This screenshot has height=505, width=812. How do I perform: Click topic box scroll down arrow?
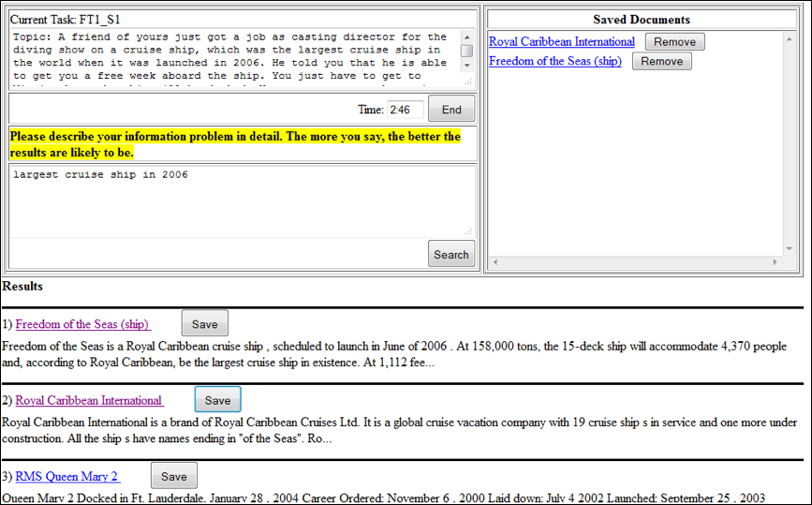click(x=466, y=66)
